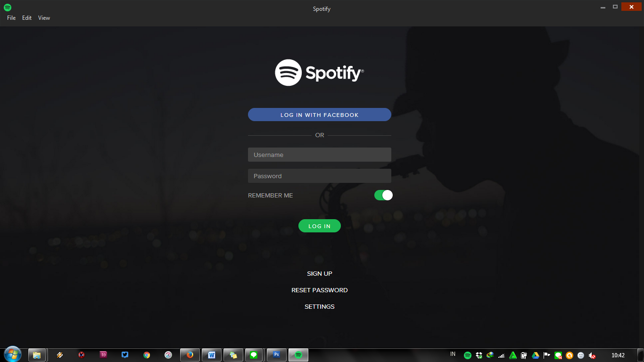This screenshot has width=644, height=362.
Task: Click the Spotify logo in the title bar
Action: click(8, 8)
